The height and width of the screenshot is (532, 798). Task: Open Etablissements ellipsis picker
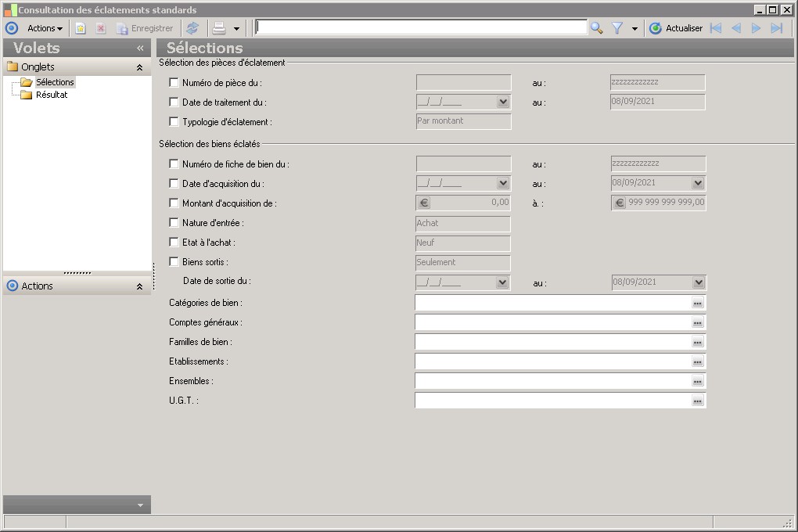[698, 361]
